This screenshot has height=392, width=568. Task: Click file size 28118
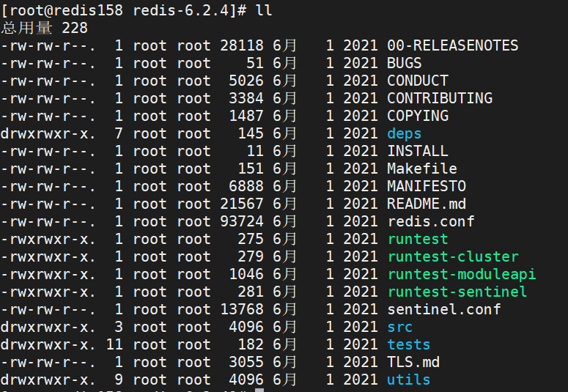[x=242, y=45]
